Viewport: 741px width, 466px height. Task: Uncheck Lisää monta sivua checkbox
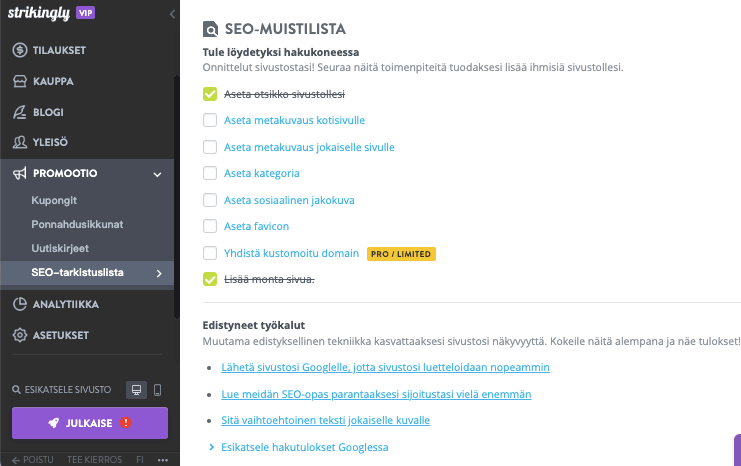210,279
